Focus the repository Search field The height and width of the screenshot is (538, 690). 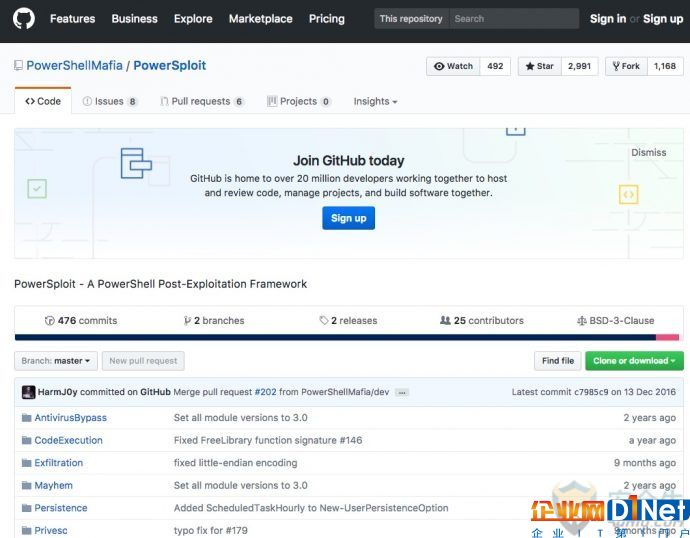(x=514, y=18)
